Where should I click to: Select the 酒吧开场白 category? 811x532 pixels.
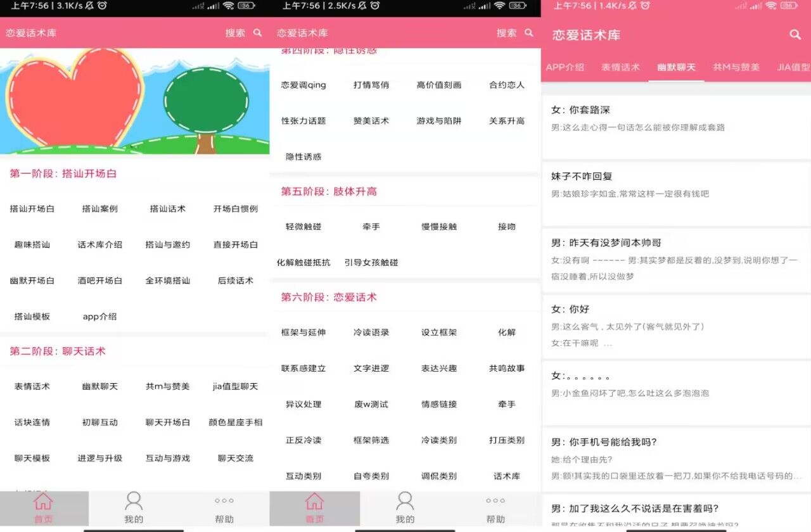pos(99,281)
